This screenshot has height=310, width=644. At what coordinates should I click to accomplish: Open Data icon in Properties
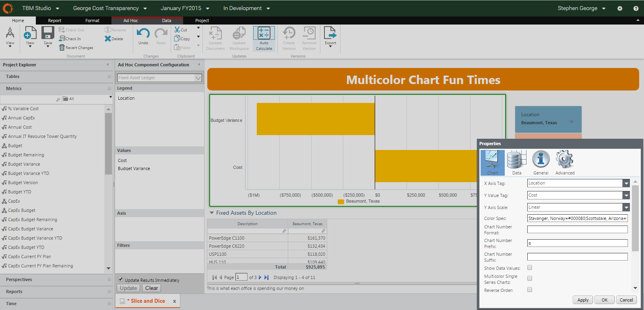pyautogui.click(x=517, y=162)
